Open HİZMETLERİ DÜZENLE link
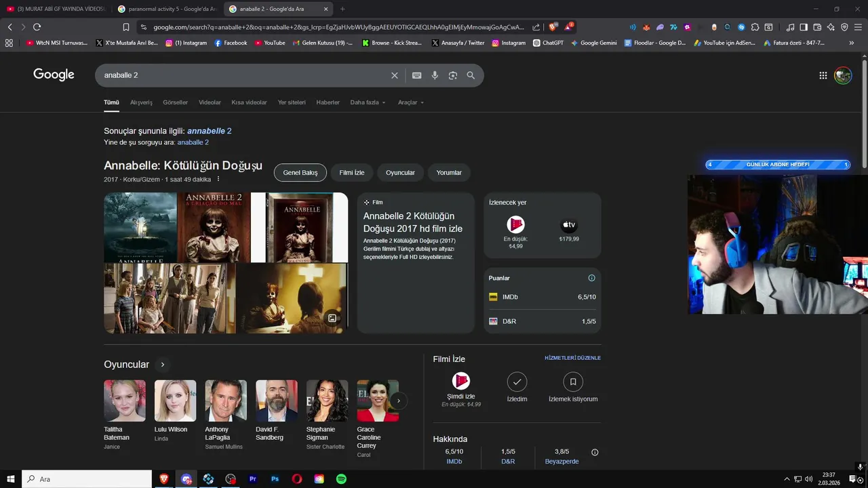The width and height of the screenshot is (868, 488). (x=572, y=358)
